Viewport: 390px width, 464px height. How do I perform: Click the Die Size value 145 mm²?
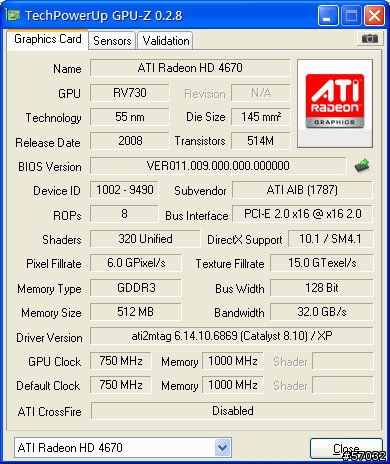tap(261, 117)
